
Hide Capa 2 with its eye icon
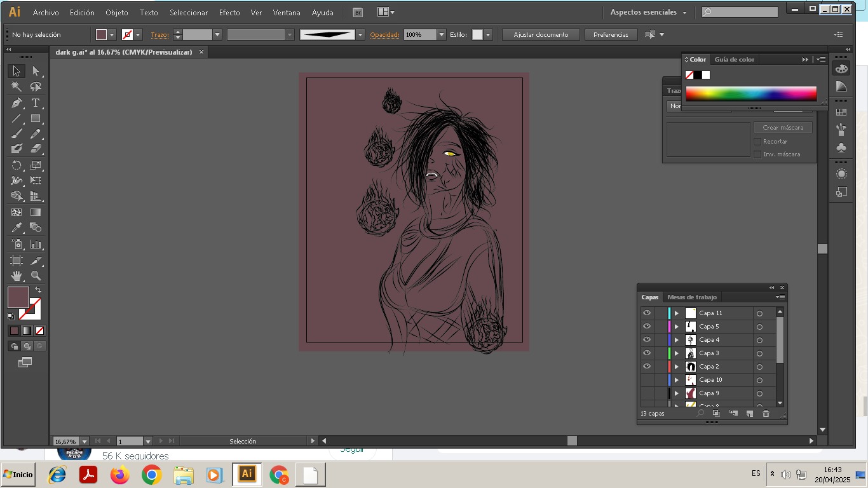(647, 366)
